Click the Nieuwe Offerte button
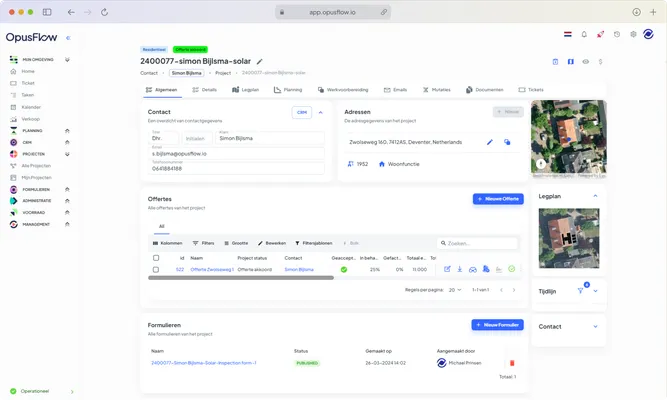This screenshot has width=667, height=400. tap(498, 199)
